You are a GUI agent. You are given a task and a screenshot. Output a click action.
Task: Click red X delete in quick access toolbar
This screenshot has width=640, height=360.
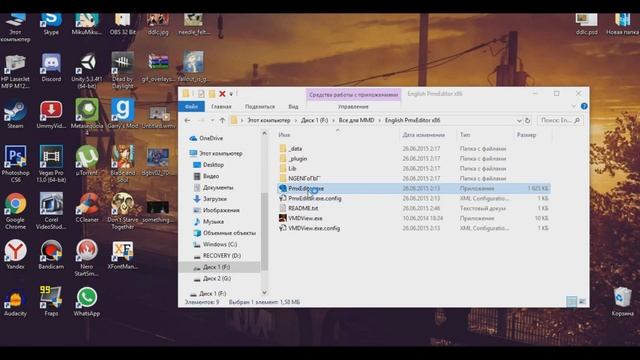222,94
